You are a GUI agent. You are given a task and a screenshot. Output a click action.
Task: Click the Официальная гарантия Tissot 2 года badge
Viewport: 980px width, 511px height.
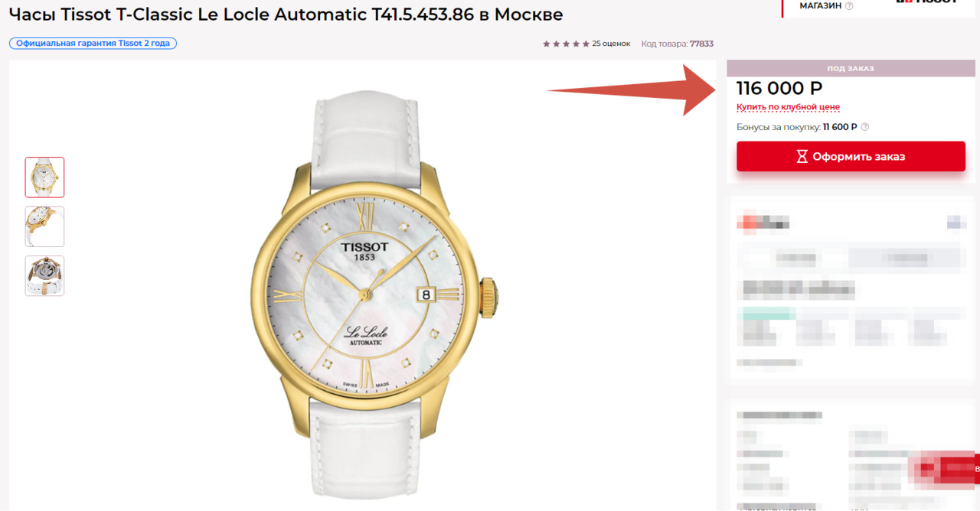click(x=93, y=44)
